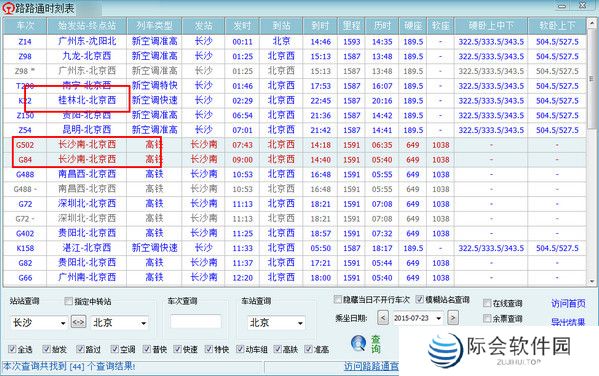Sort by 硬卧上中下 column header

[491, 26]
